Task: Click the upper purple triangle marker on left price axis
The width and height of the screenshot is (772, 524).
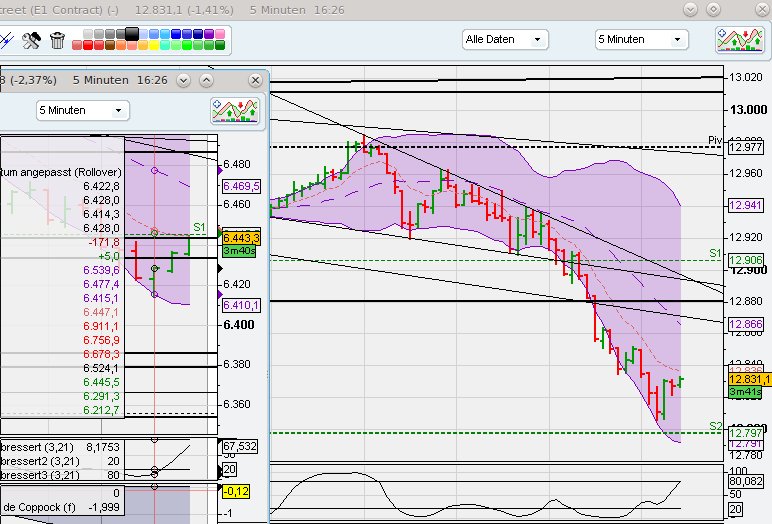Action: coord(220,170)
